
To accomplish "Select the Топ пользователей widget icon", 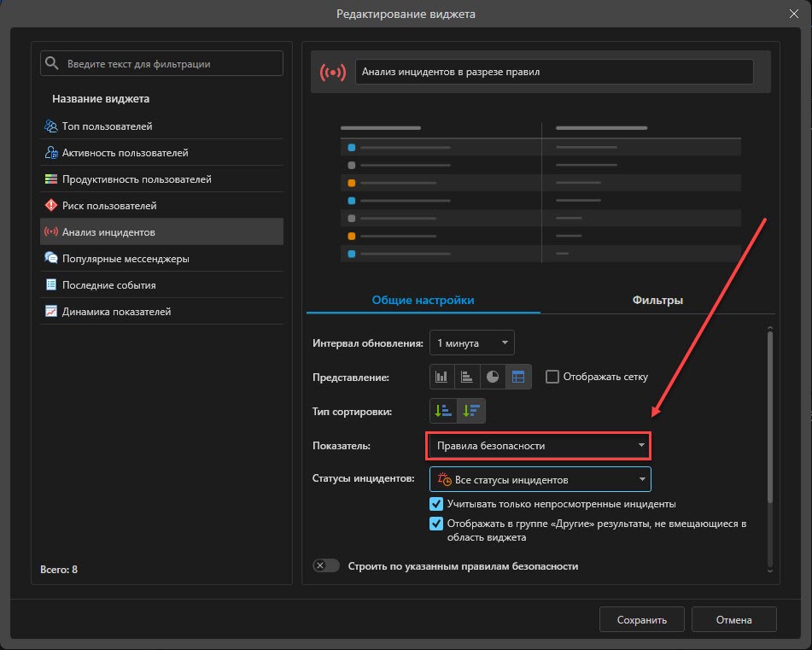I will (x=50, y=126).
